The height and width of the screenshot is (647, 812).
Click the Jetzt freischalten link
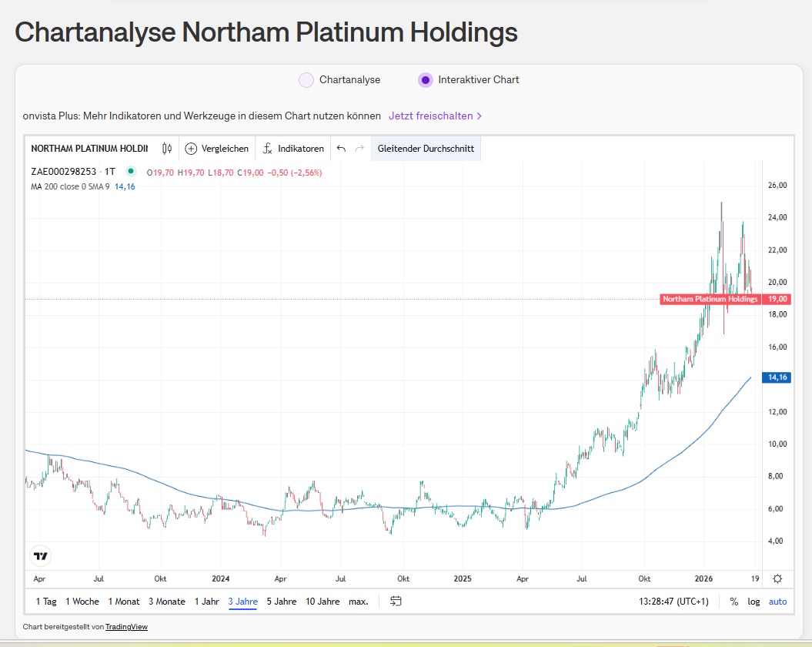point(435,116)
